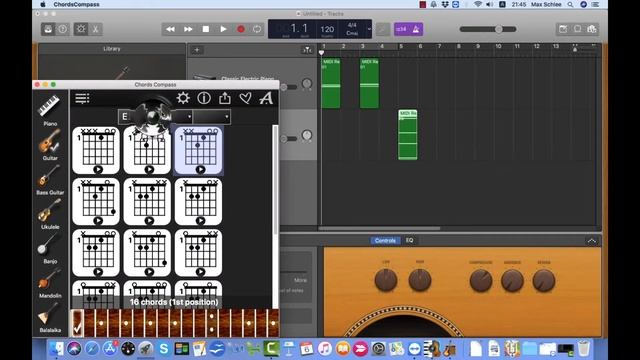The height and width of the screenshot is (360, 640).
Task: Open Finder from the Dock
Action: pos(56,349)
